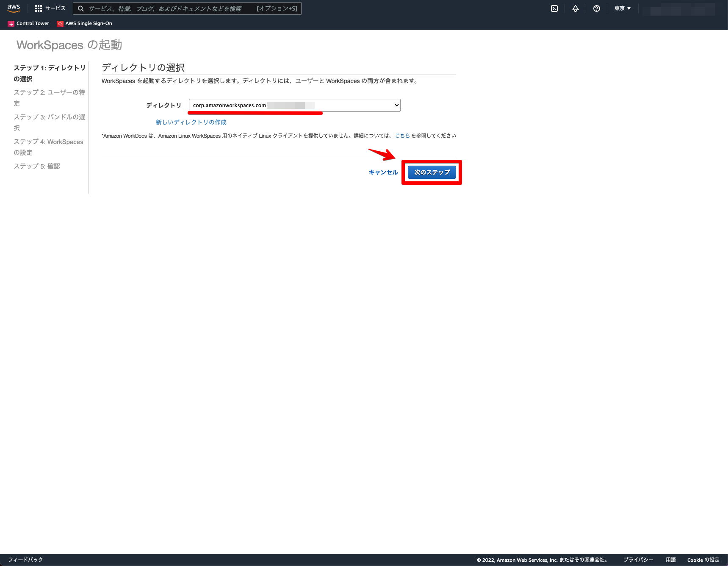
Task: Open the notifications bell
Action: pyautogui.click(x=575, y=8)
